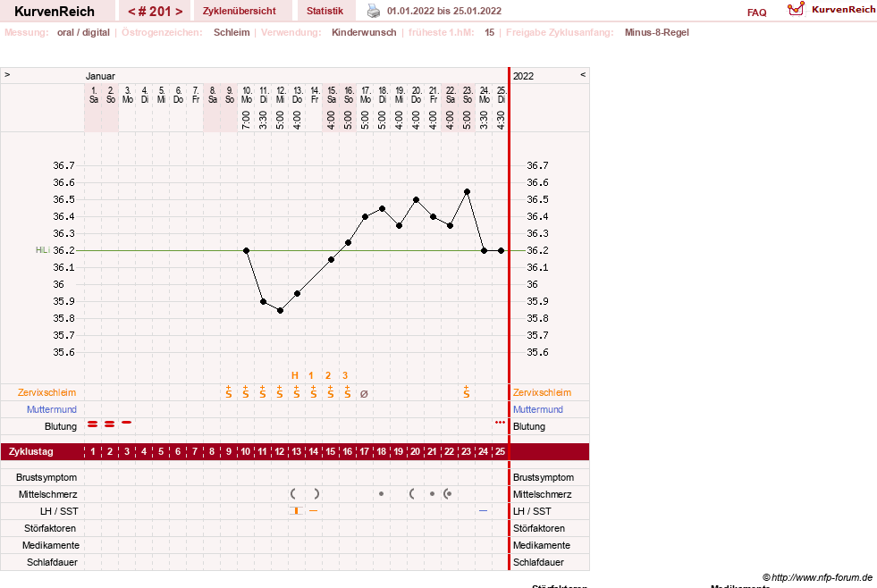
Task: Click the spotting dots icon on cycle day 25
Action: (500, 423)
